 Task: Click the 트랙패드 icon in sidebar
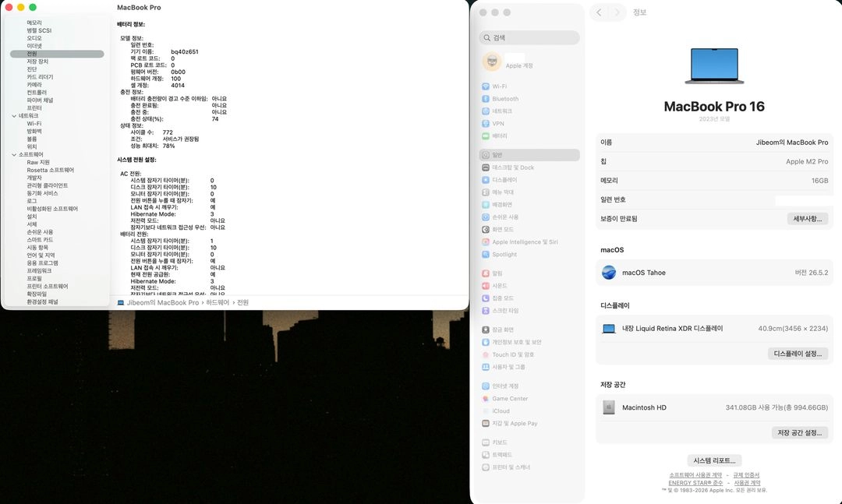(486, 455)
